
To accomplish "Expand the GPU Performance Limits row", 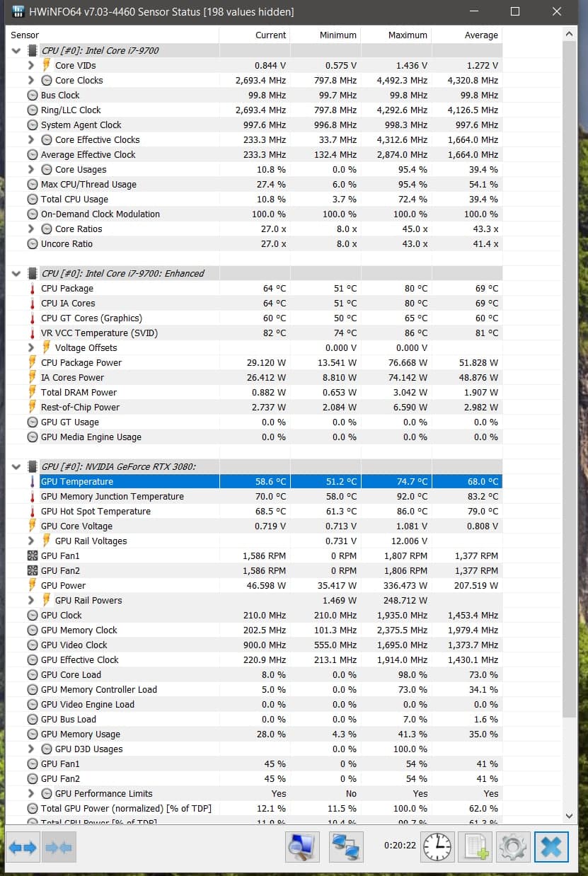I will tap(31, 793).
